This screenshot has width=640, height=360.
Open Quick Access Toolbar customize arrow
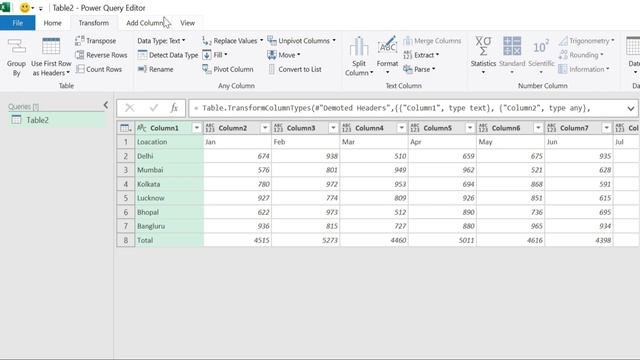tap(40, 8)
